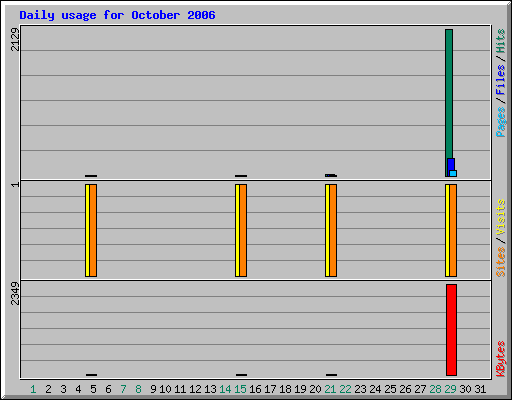Click the y-axis value 2129
This screenshot has height=400, width=512.
click(15, 39)
